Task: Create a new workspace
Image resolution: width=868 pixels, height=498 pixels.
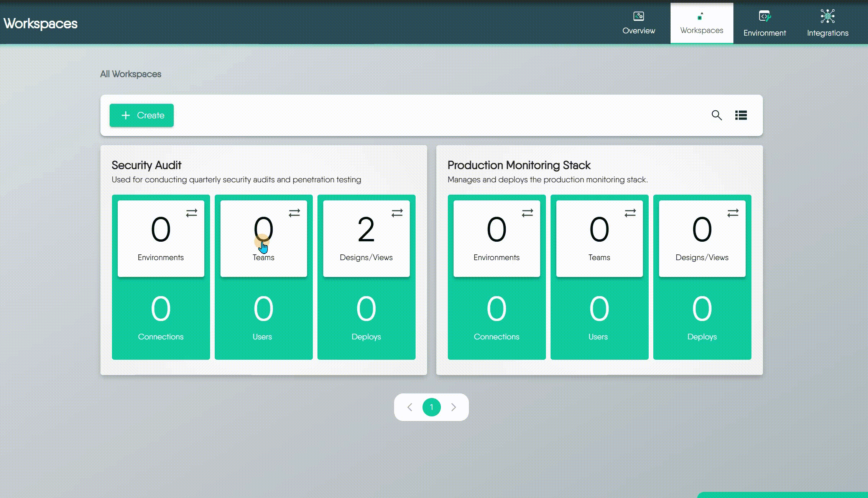Action: pos(141,115)
